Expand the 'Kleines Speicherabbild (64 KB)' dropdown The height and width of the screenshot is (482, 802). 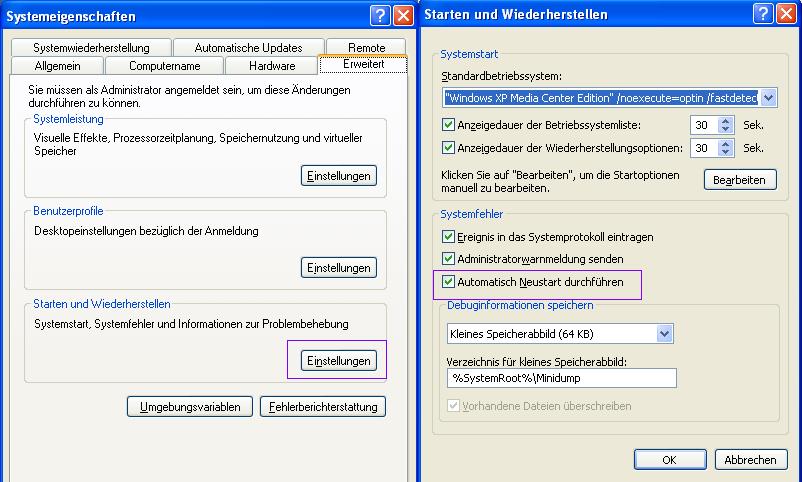tap(664, 334)
